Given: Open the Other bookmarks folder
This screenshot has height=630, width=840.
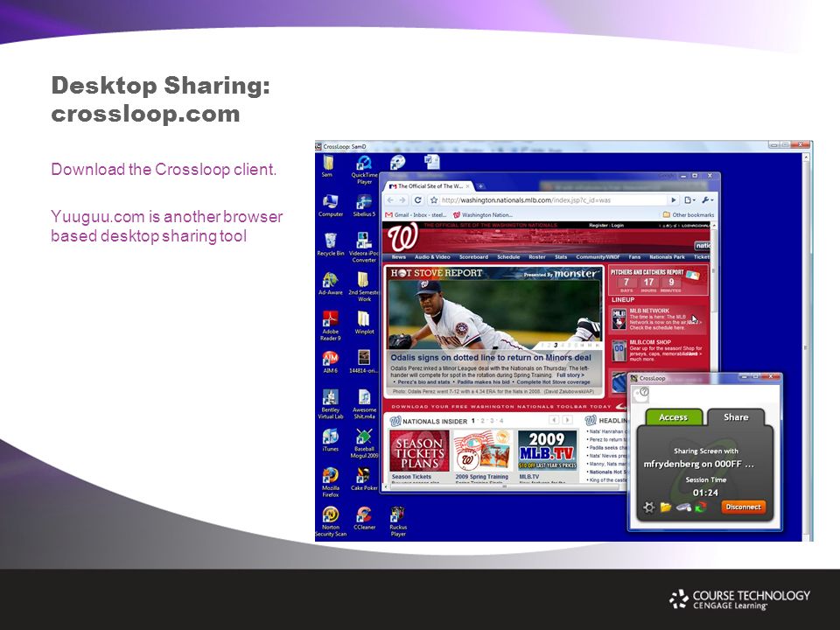Looking at the screenshot, I should point(689,215).
